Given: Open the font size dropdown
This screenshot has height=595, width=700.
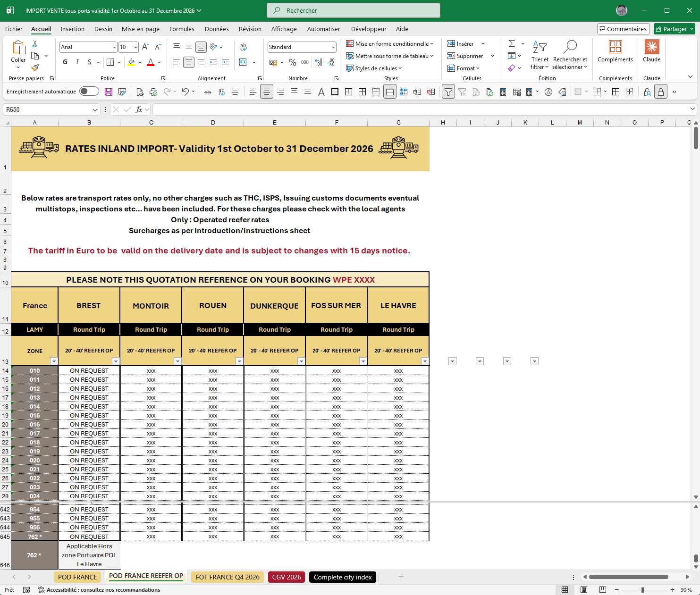Looking at the screenshot, I should [x=135, y=47].
